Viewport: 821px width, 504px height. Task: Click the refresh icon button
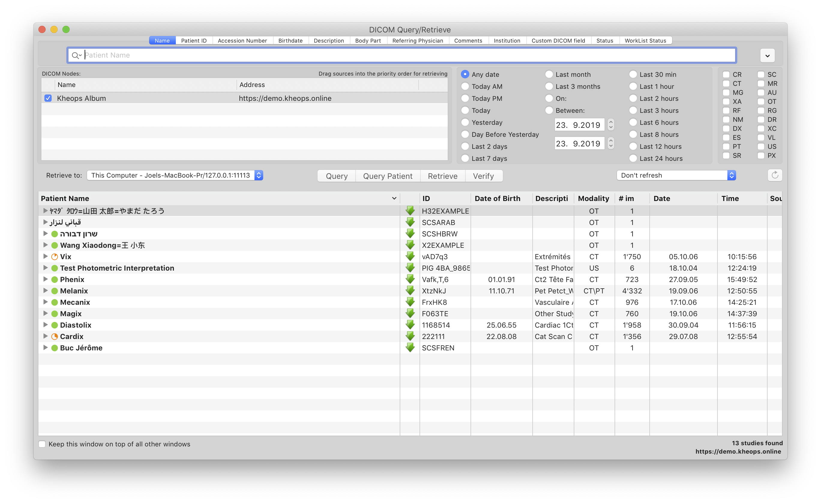coord(775,175)
